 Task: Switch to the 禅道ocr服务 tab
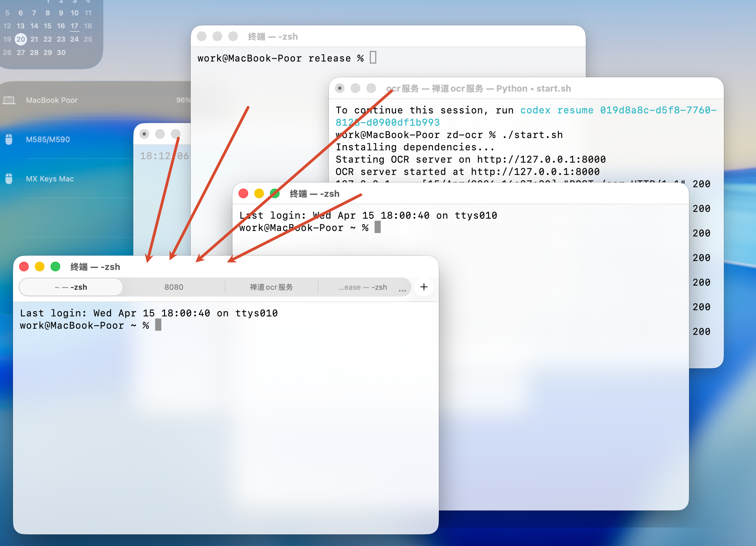tap(271, 287)
